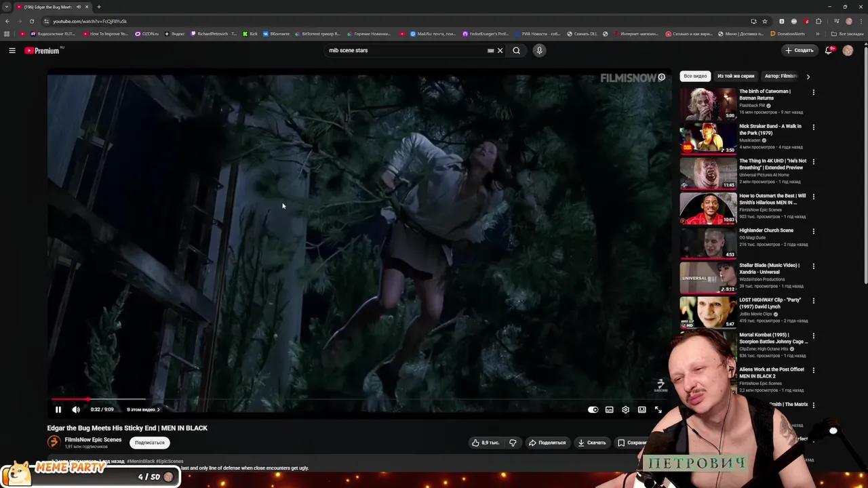
Task: Go back in the browser
Action: 7,21
